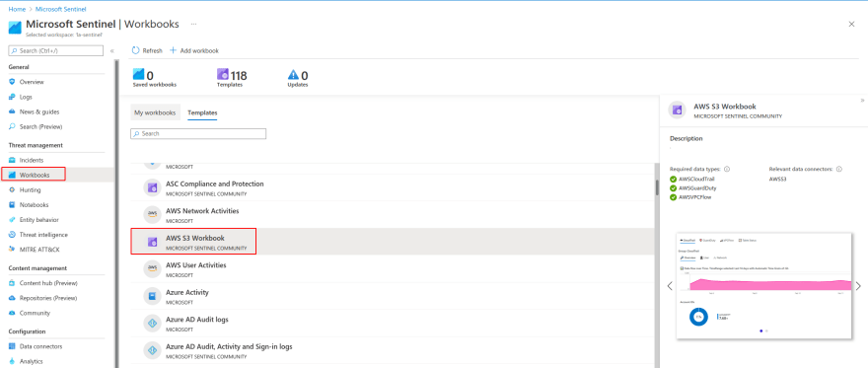Click the AWS User Activities logo icon
868x368 pixels.
[152, 269]
